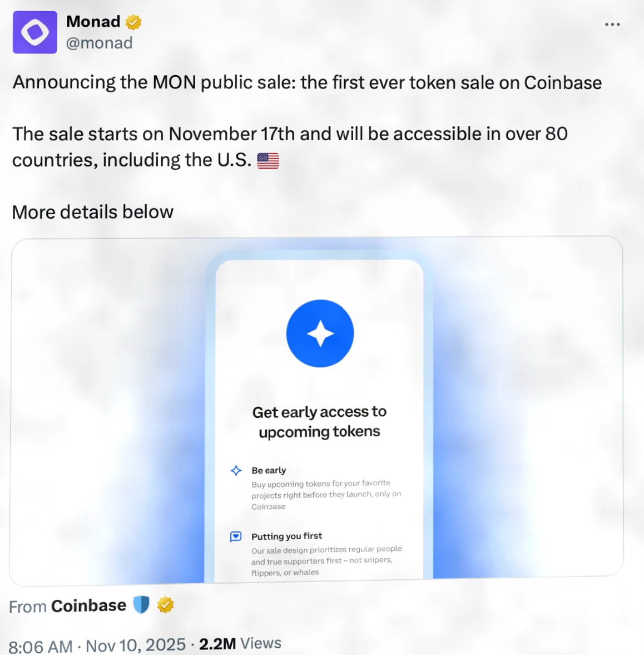Click the 'More details below' text

(x=93, y=212)
